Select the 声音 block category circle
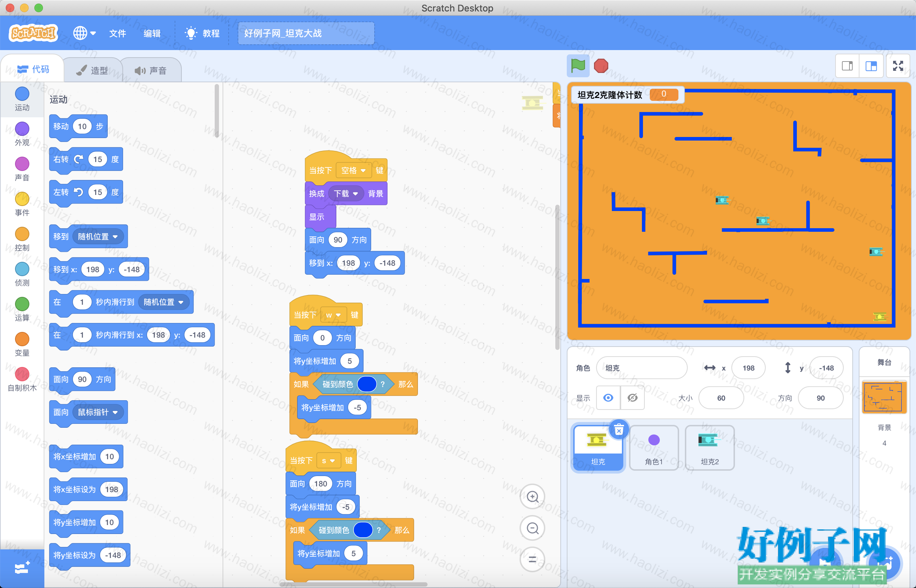The width and height of the screenshot is (916, 588). pos(22,164)
